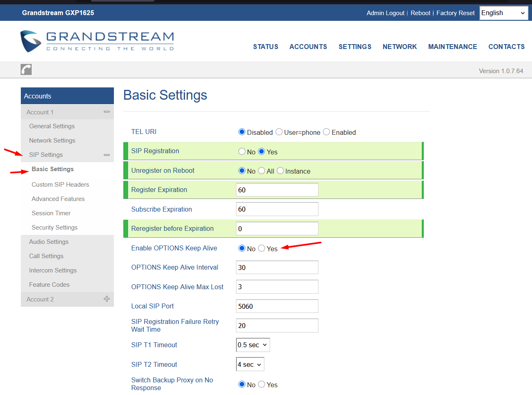Open Feature Codes

pos(49,285)
